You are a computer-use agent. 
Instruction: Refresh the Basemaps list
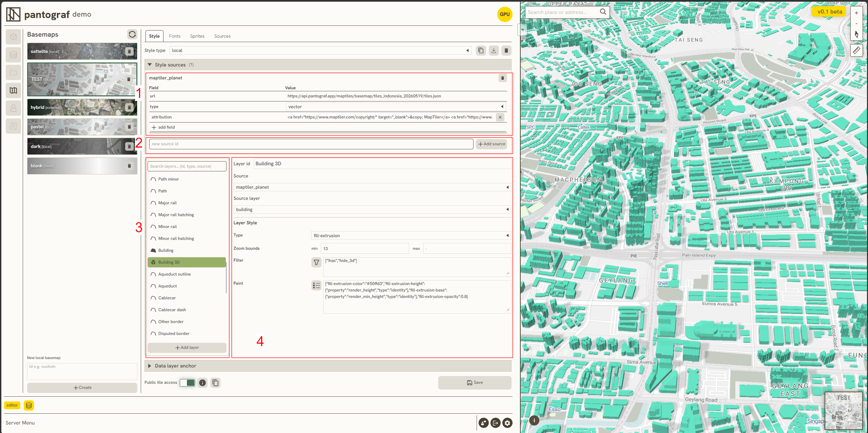pyautogui.click(x=132, y=34)
